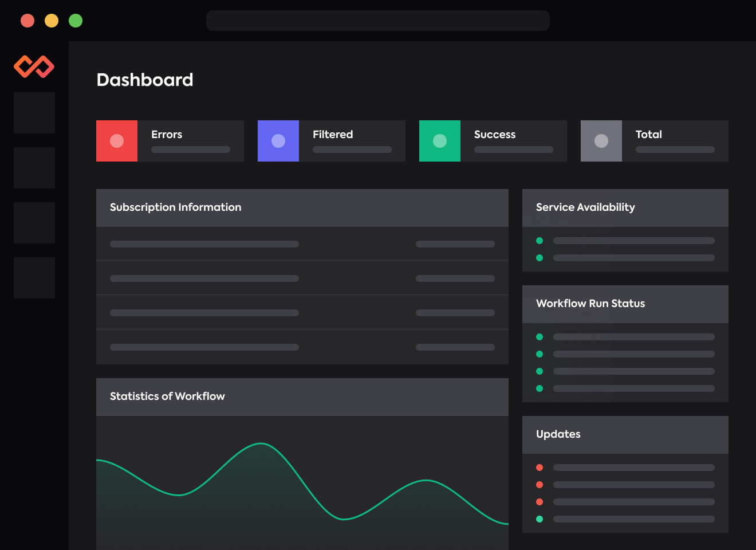Click the gray Total status icon
Viewport: 756px width, 550px height.
pos(601,140)
